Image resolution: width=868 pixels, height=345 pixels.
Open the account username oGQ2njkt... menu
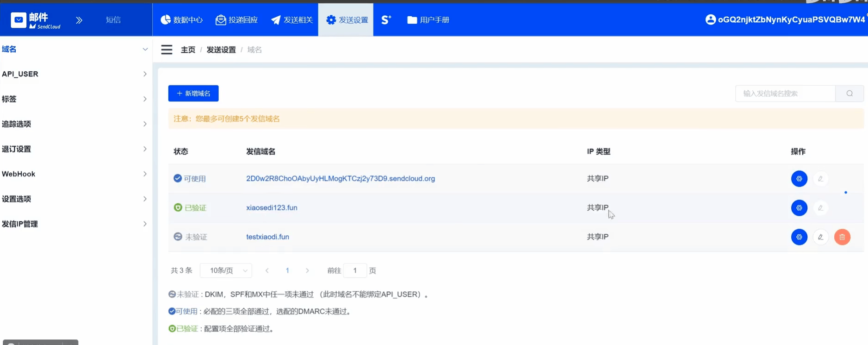coord(791,19)
